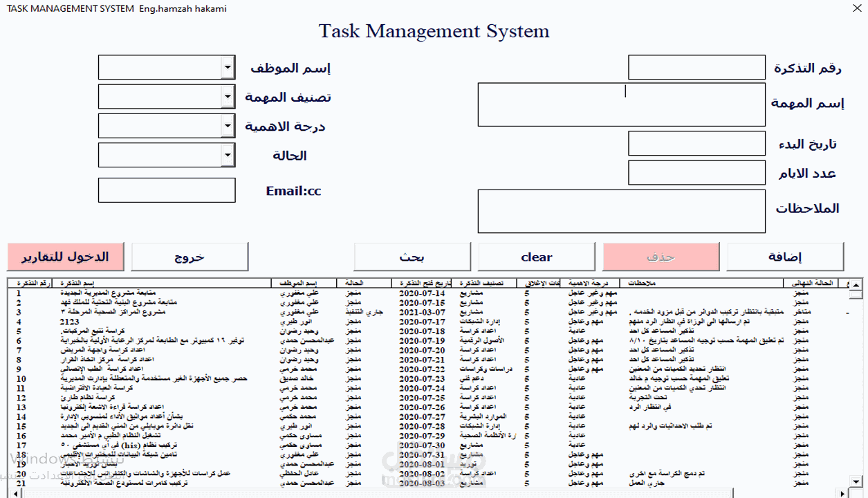
Task: Click the Email:cc input field
Action: 166,190
